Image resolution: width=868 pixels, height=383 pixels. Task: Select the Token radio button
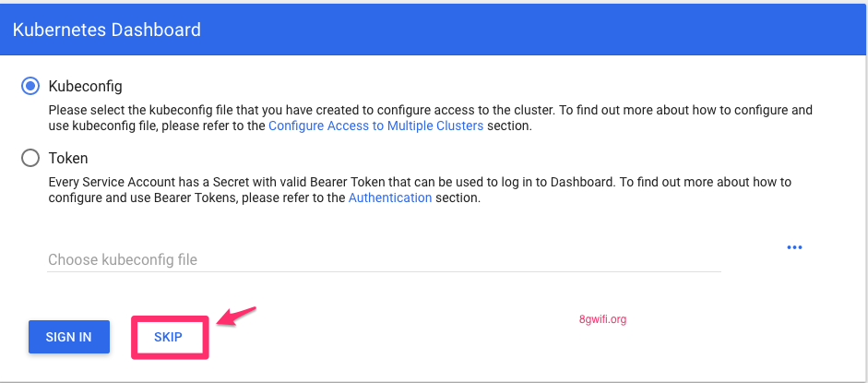(x=30, y=158)
